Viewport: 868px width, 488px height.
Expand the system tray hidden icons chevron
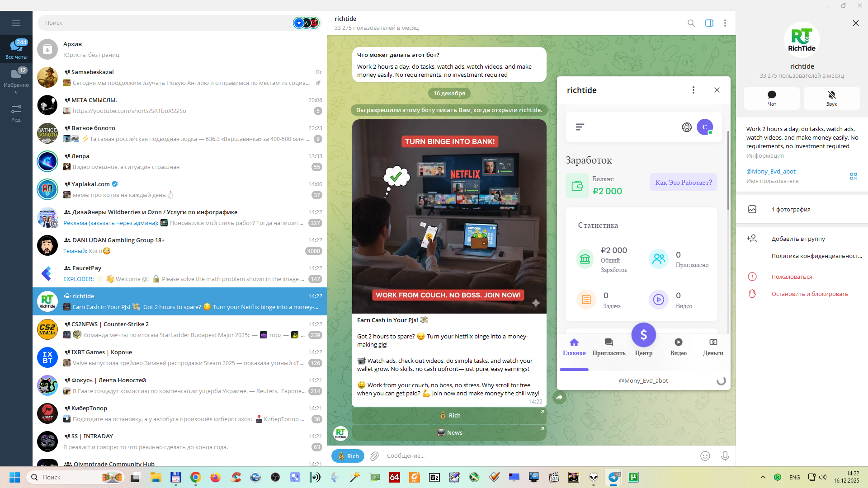[763, 477]
